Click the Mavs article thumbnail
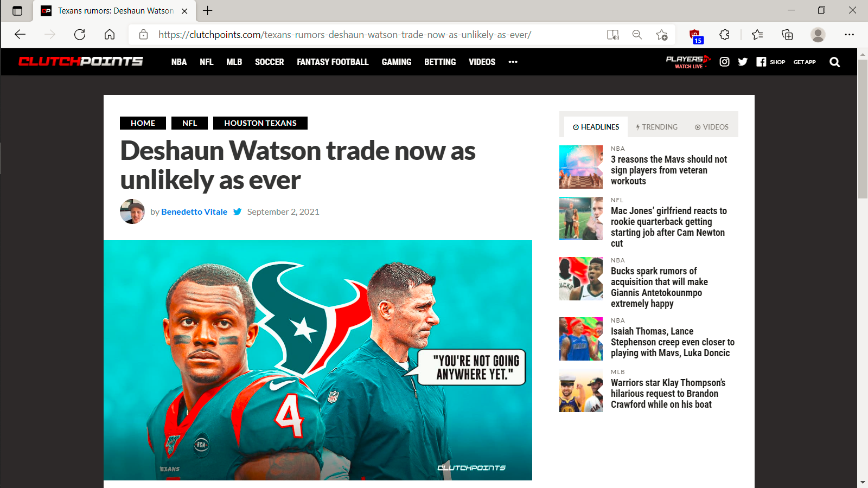 pos(581,167)
